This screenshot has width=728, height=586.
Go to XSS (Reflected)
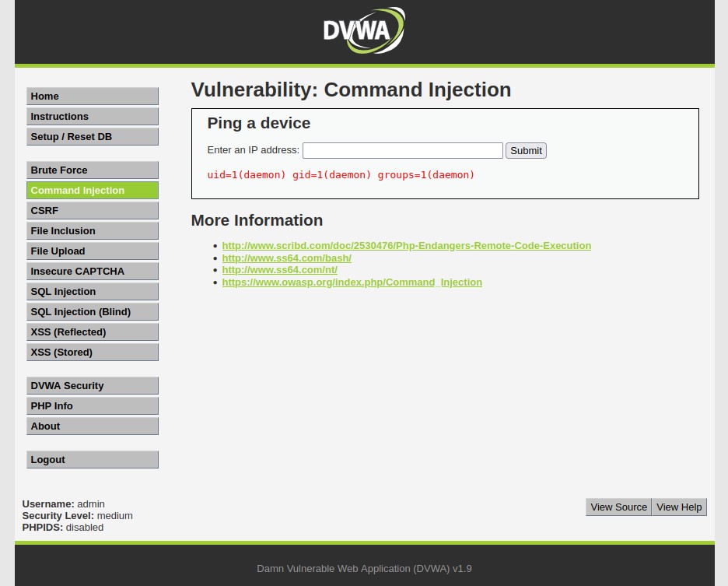(93, 332)
